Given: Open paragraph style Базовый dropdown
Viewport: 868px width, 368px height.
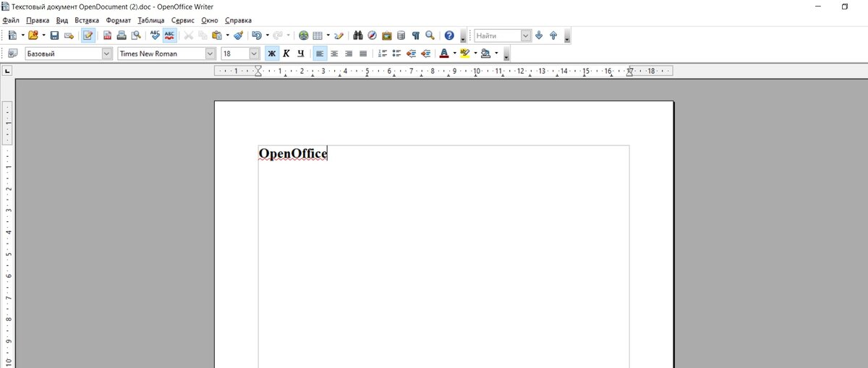Looking at the screenshot, I should (x=107, y=54).
